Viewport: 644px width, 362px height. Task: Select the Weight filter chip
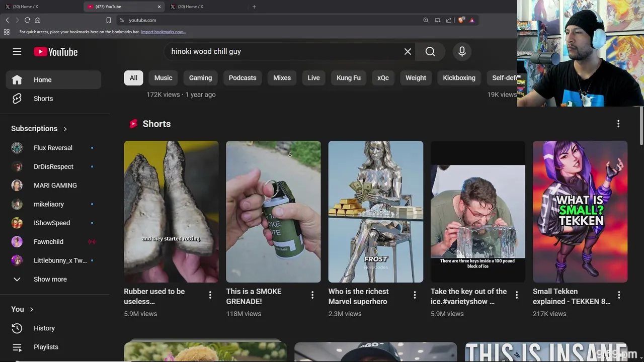(x=416, y=78)
